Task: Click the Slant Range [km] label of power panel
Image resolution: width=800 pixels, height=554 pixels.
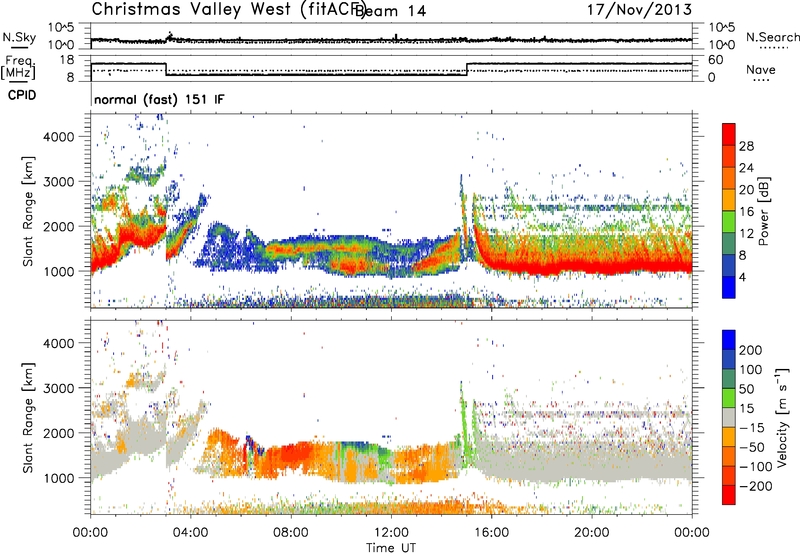Action: tap(28, 212)
